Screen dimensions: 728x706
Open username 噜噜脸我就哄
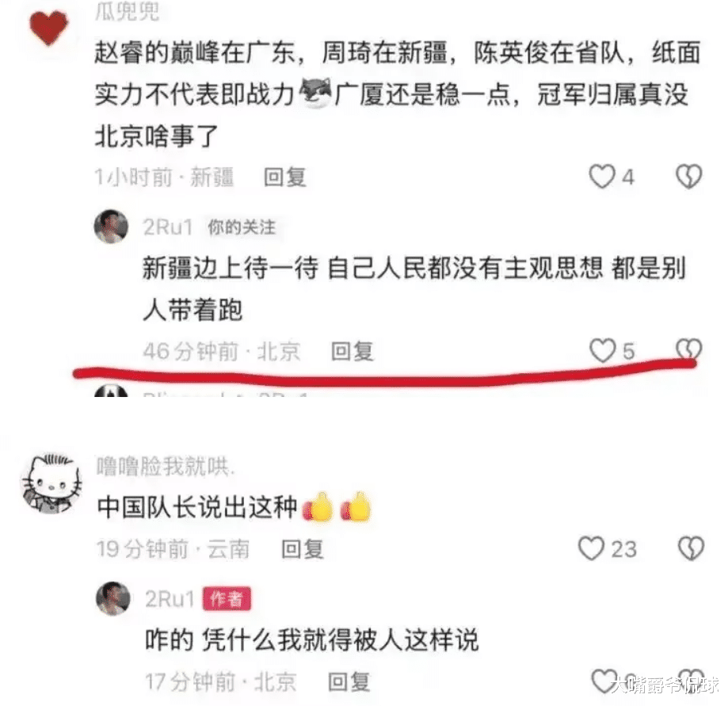click(166, 466)
